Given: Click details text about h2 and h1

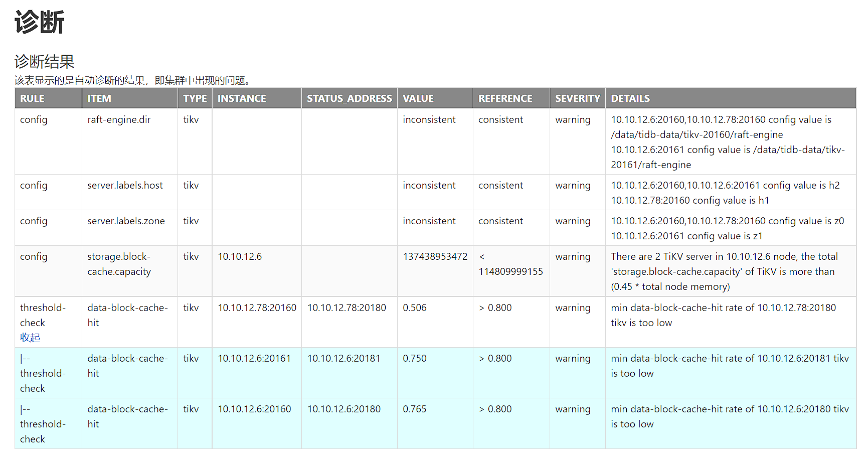Looking at the screenshot, I should tap(725, 193).
